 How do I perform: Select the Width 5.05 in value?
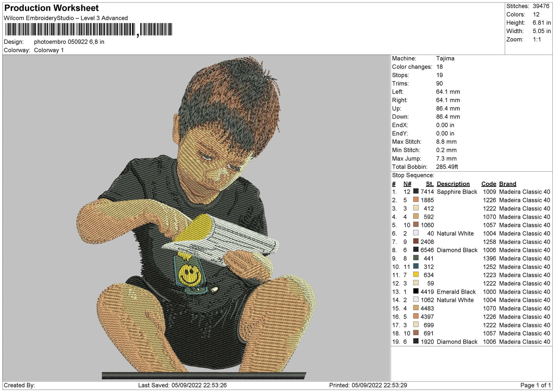click(542, 31)
